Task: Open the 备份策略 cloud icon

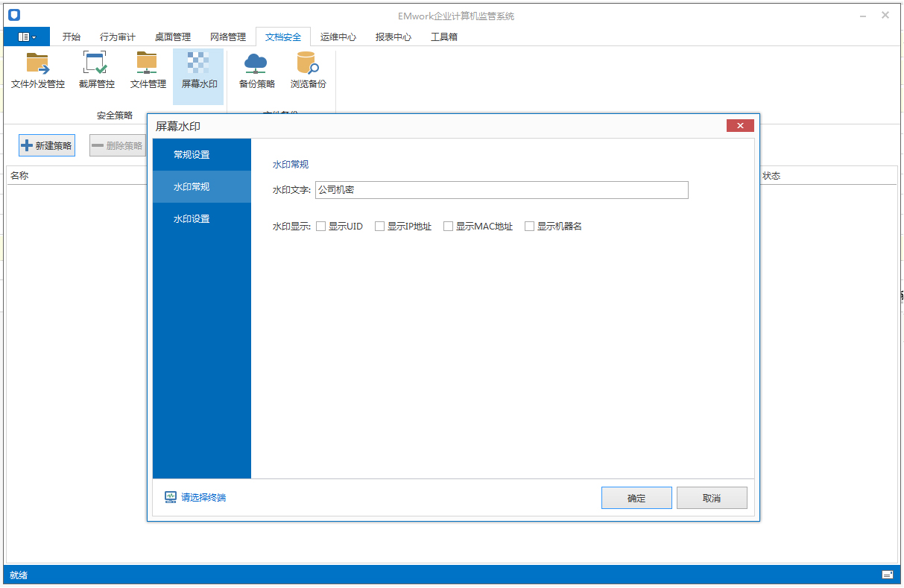Action: (256, 72)
